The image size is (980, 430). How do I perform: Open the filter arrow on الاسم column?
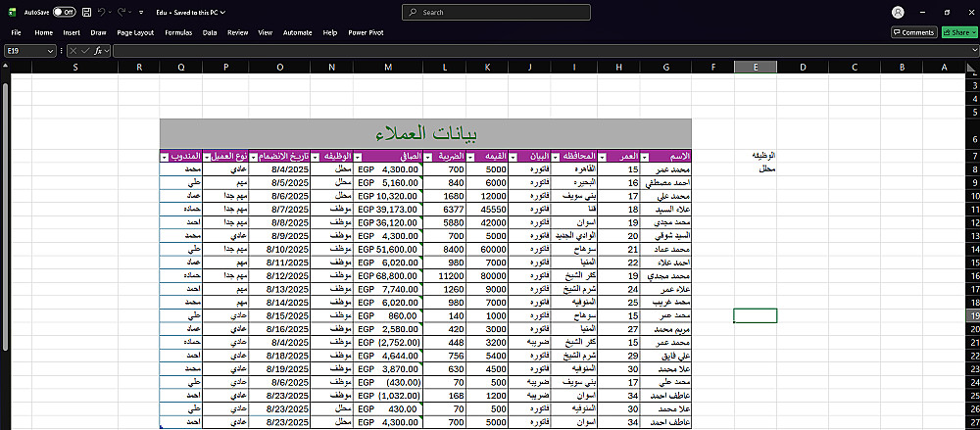click(x=645, y=157)
